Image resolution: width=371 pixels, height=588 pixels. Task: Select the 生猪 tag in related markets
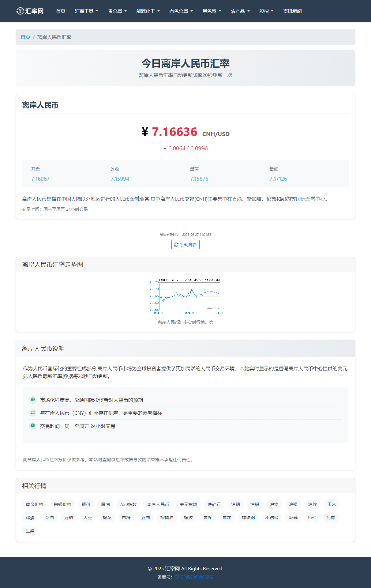coord(30,531)
